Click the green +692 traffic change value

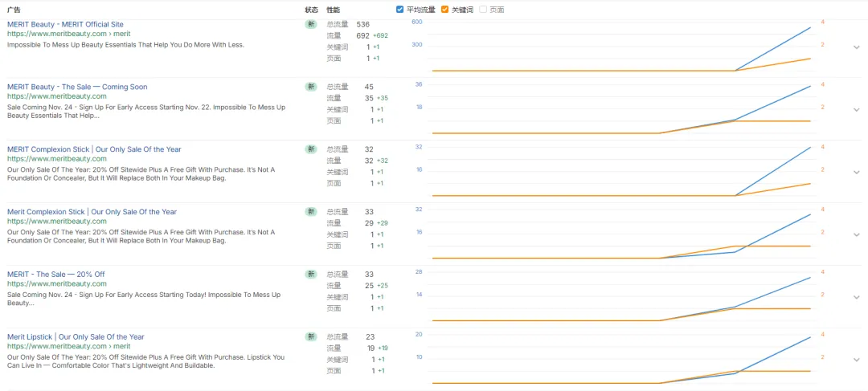381,36
